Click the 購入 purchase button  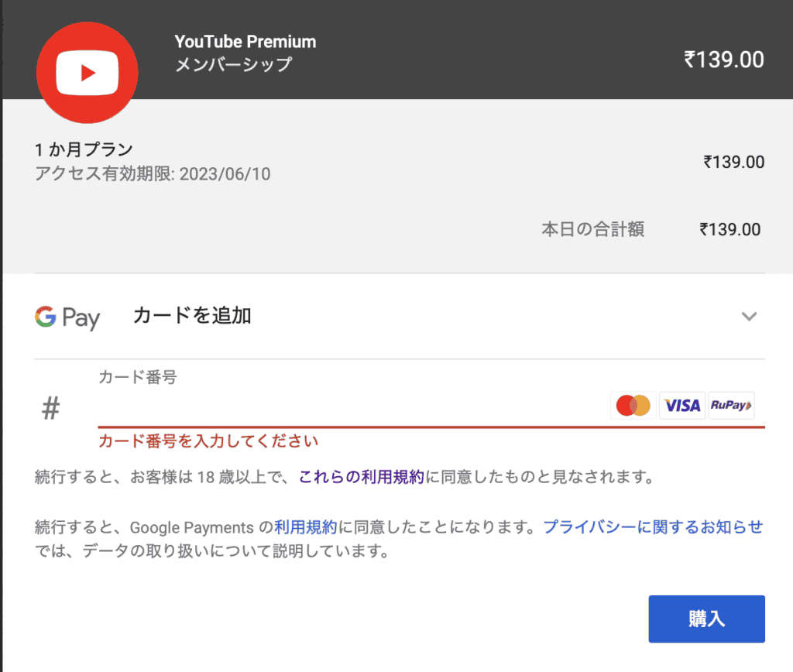(x=706, y=619)
